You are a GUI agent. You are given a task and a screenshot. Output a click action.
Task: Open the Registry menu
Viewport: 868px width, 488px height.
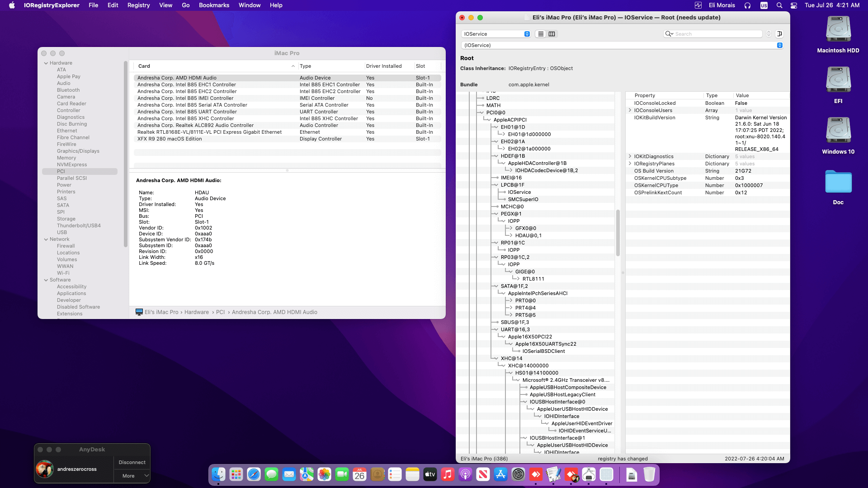(138, 5)
